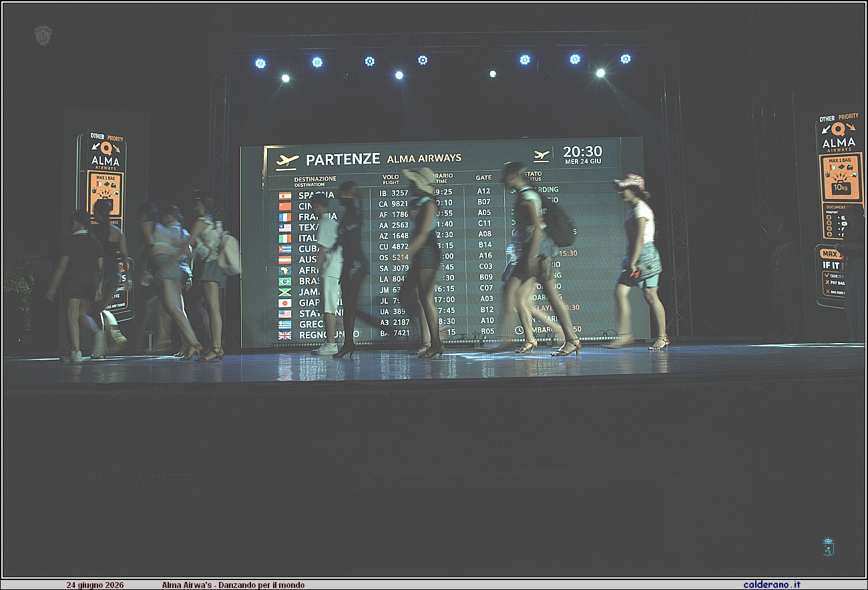Click gate "A05" on the board
Screen dimensions: 868x590
484,213
